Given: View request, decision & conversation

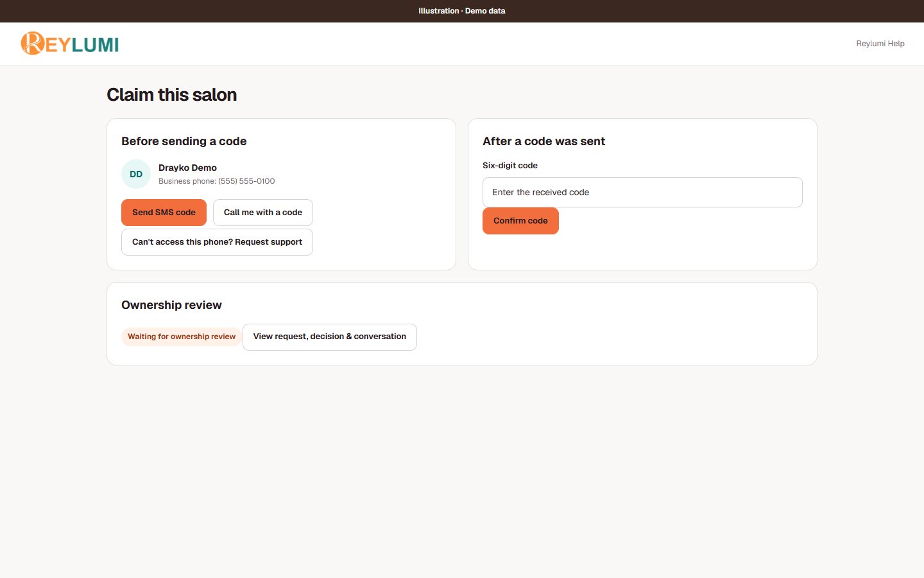Looking at the screenshot, I should 330,337.
